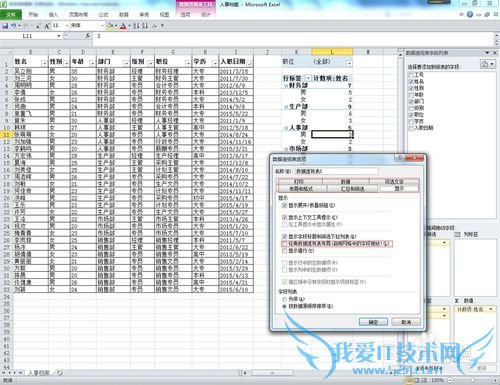Click the decrease font size icon
Screen dimensions: 500x385
38,26
